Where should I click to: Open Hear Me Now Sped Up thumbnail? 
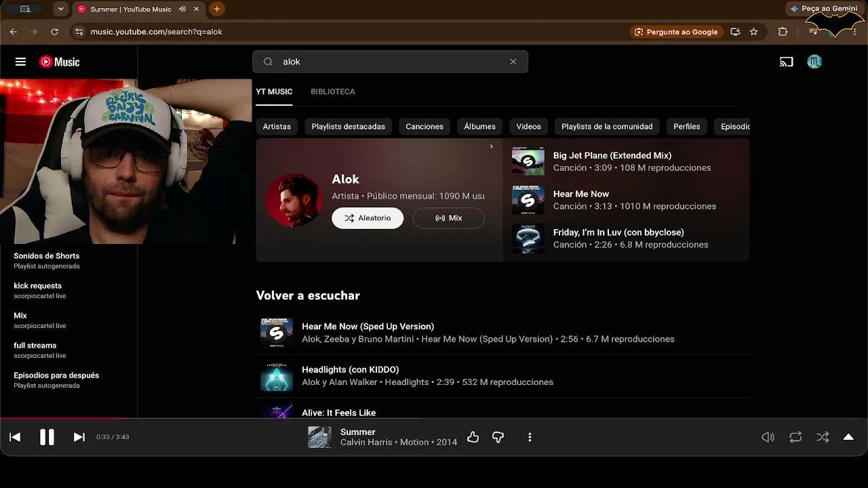click(x=277, y=333)
